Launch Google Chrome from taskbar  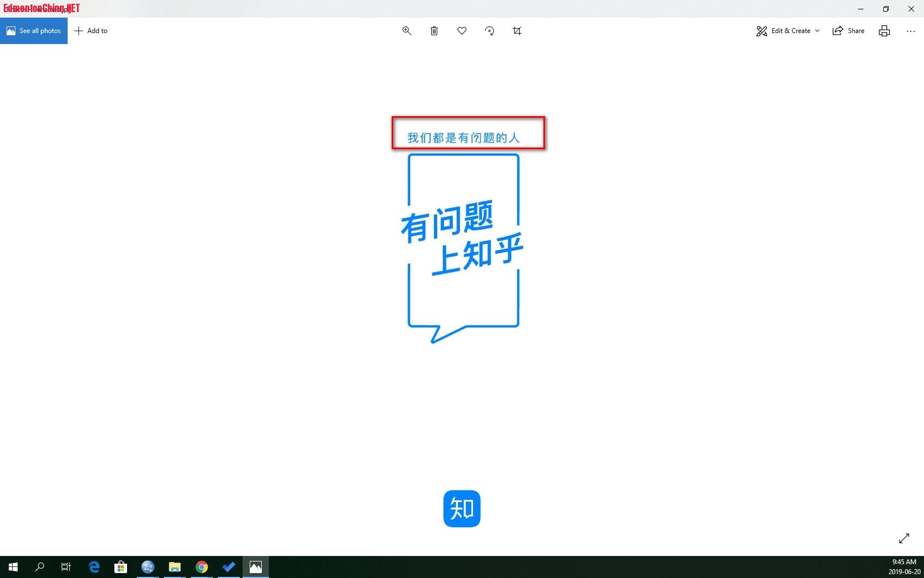(x=202, y=567)
